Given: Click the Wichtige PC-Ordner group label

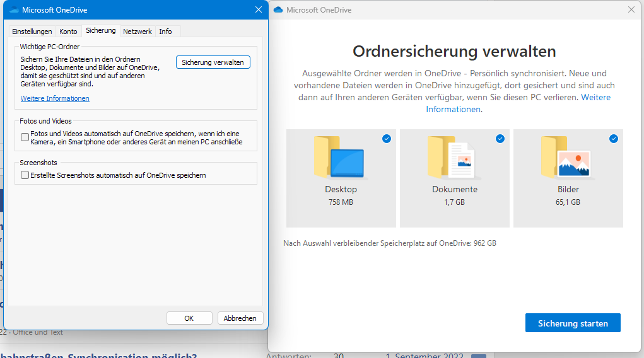Looking at the screenshot, I should pos(50,47).
